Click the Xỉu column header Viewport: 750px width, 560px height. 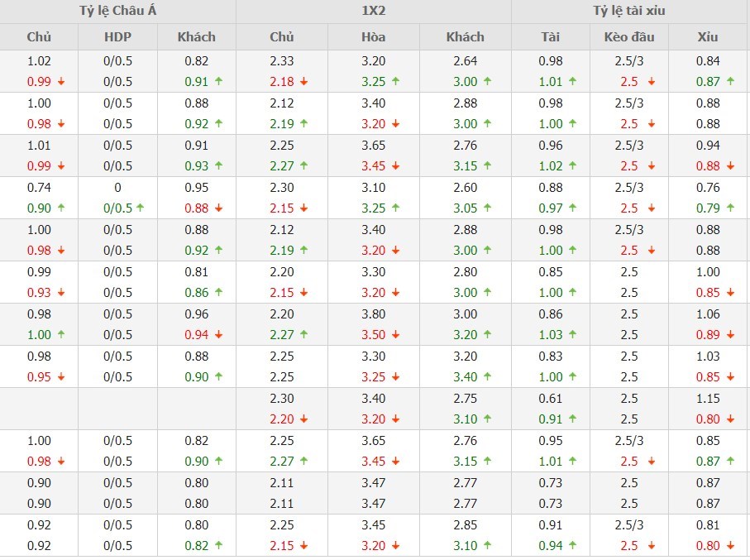709,37
